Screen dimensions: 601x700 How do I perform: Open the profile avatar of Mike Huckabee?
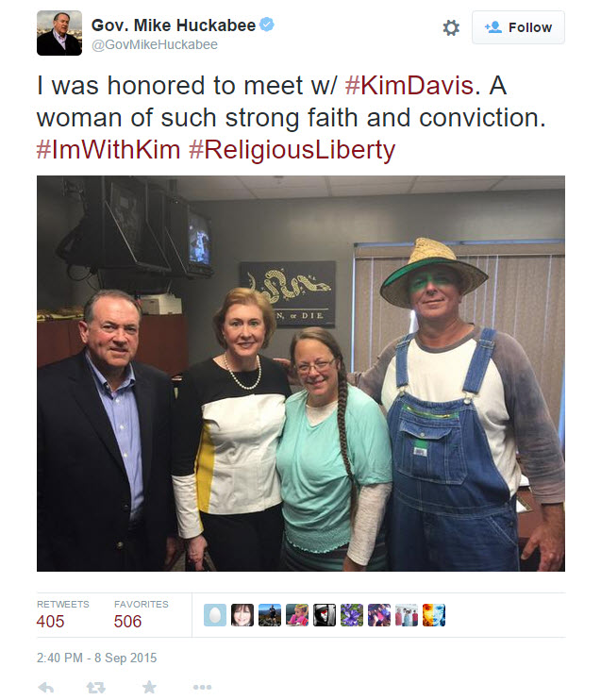59,33
